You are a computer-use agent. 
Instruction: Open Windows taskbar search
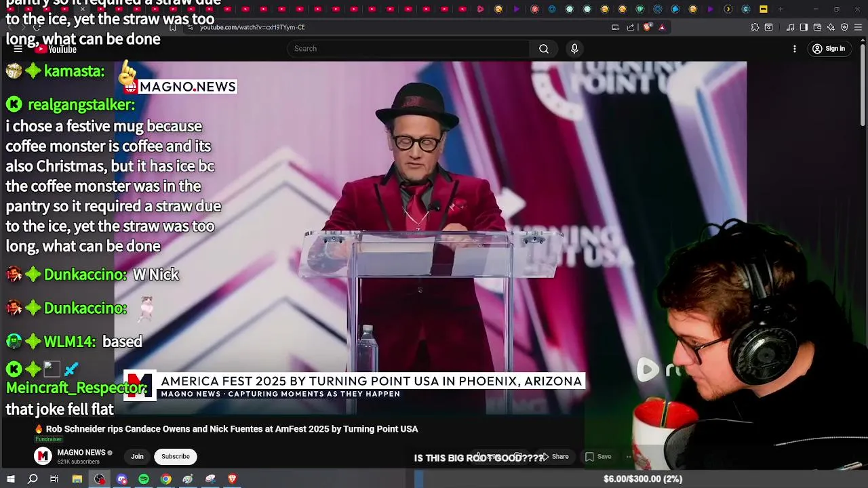[x=33, y=479]
